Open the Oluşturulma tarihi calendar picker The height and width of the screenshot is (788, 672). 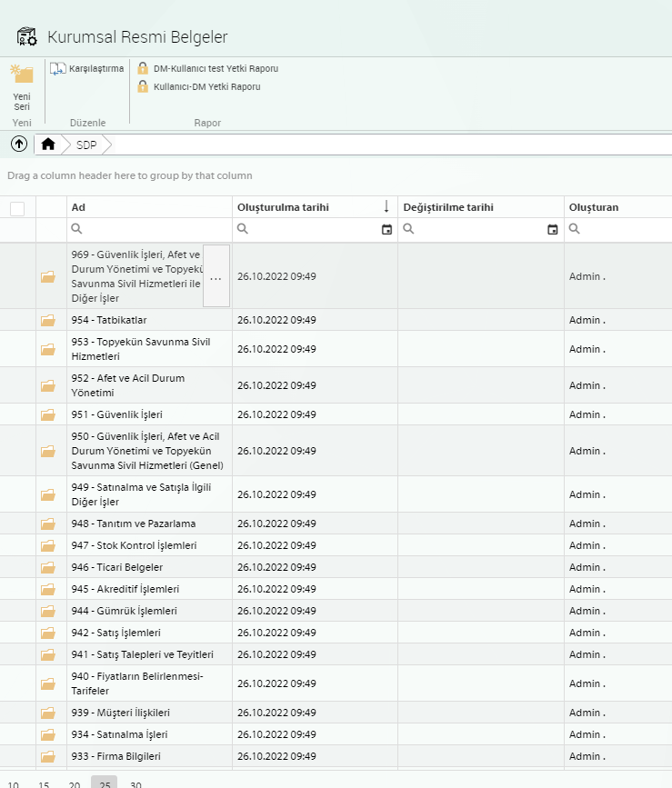click(386, 230)
